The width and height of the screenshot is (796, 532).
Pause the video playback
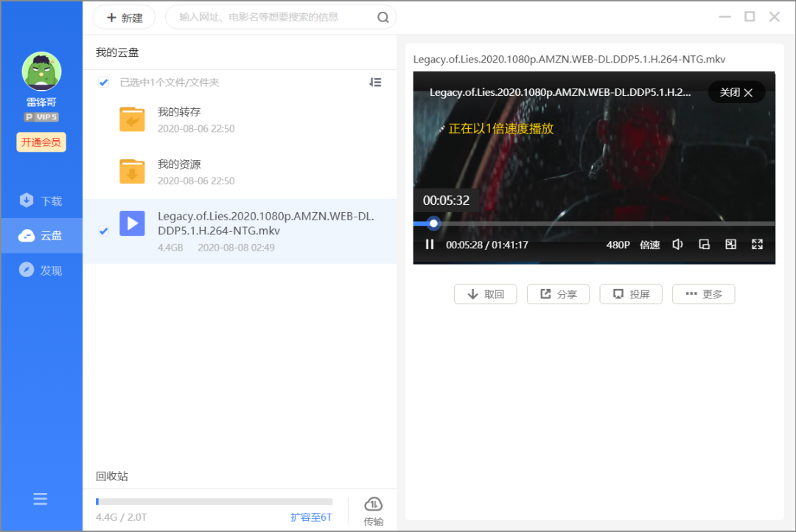click(x=430, y=245)
